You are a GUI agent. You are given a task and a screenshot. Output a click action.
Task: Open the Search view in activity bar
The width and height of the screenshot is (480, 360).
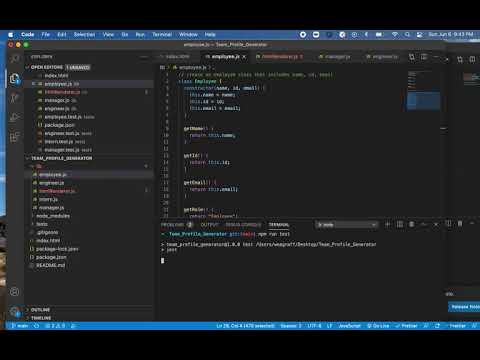click(x=15, y=59)
